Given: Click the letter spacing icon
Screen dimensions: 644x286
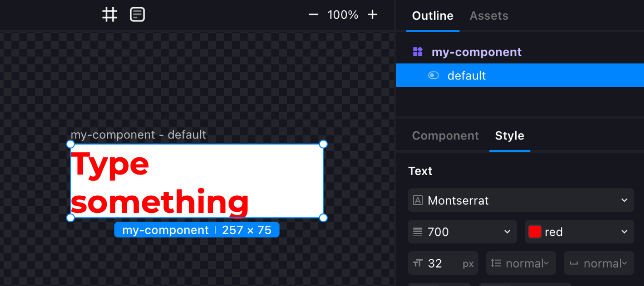Looking at the screenshot, I should point(574,263).
